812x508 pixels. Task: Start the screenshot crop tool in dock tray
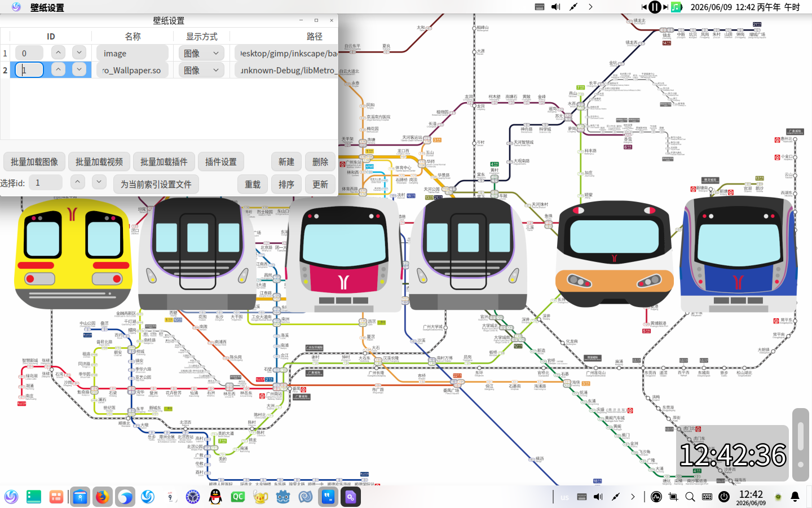point(673,497)
